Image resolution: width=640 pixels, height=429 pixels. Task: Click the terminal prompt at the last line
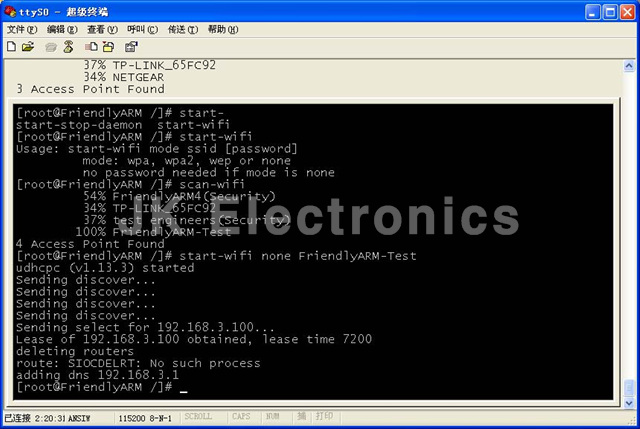tap(183, 387)
